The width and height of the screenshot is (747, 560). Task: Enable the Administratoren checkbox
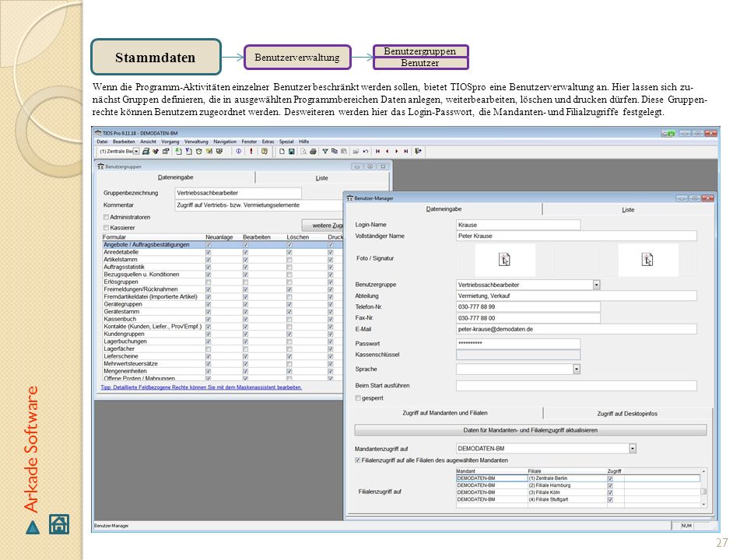107,217
